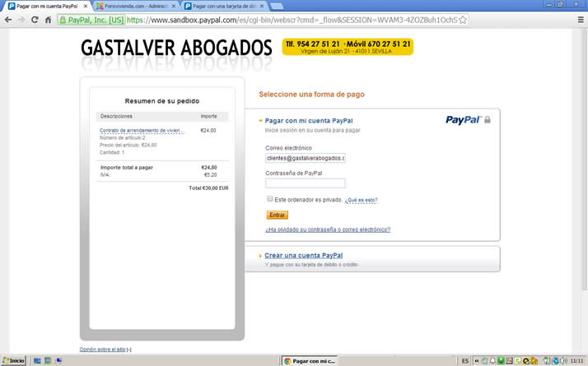Switch to the 'Pagar con una tarjeta de dé' tab
The width and height of the screenshot is (588, 366).
[x=224, y=6]
